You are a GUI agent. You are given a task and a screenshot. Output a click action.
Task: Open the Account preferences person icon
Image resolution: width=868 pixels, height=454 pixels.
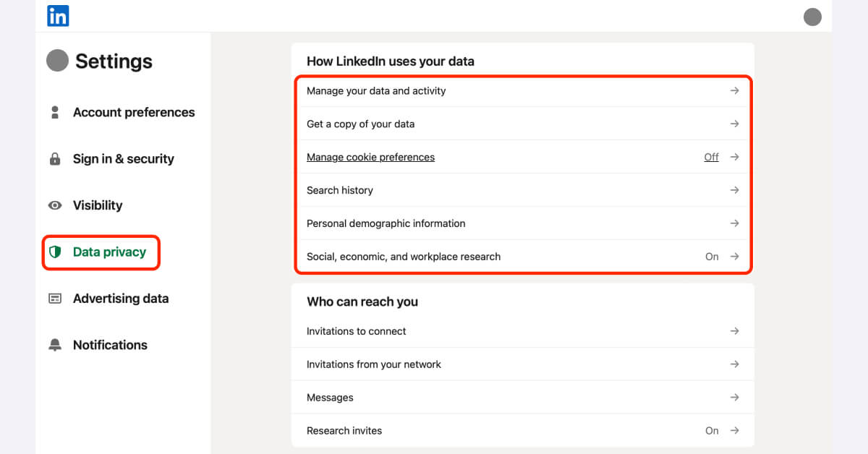coord(56,112)
